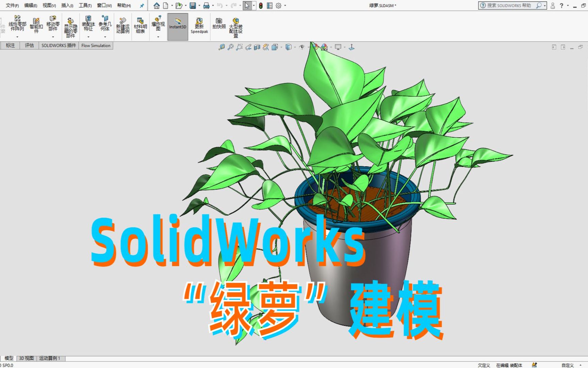Screen dimensions: 588x368
Task: Toggle Hide/Show Items eye icon
Action: (x=301, y=47)
